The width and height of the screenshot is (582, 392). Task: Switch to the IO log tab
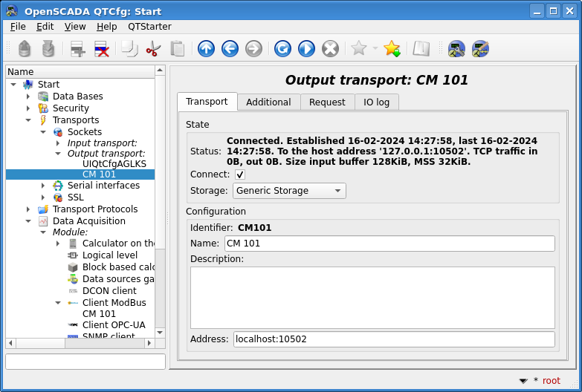point(376,102)
